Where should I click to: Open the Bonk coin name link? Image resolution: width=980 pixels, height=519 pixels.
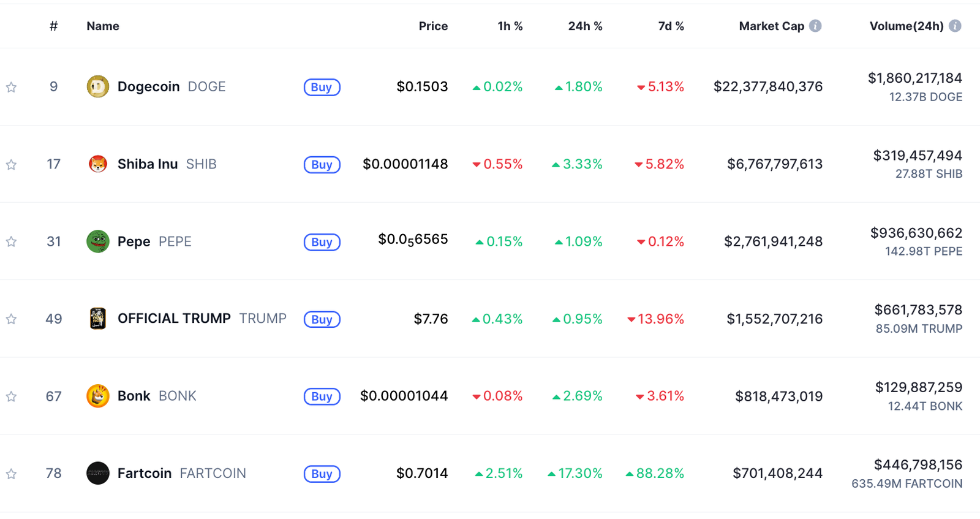134,396
